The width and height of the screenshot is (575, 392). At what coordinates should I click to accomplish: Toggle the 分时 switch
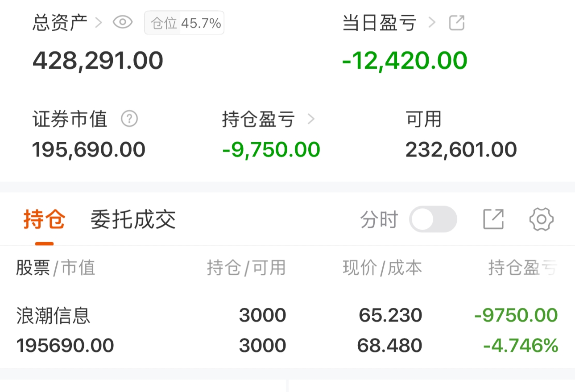tap(433, 219)
